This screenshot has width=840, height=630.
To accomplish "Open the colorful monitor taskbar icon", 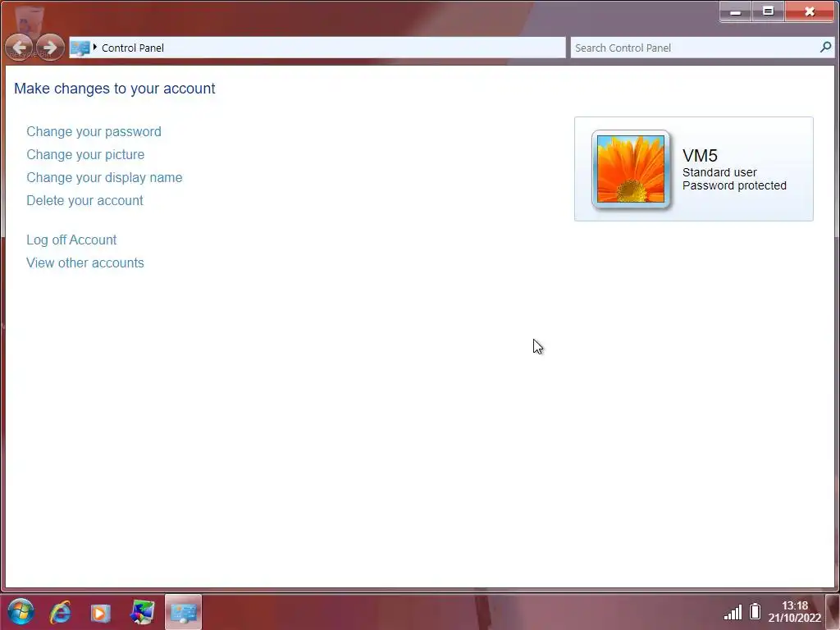I will click(142, 612).
